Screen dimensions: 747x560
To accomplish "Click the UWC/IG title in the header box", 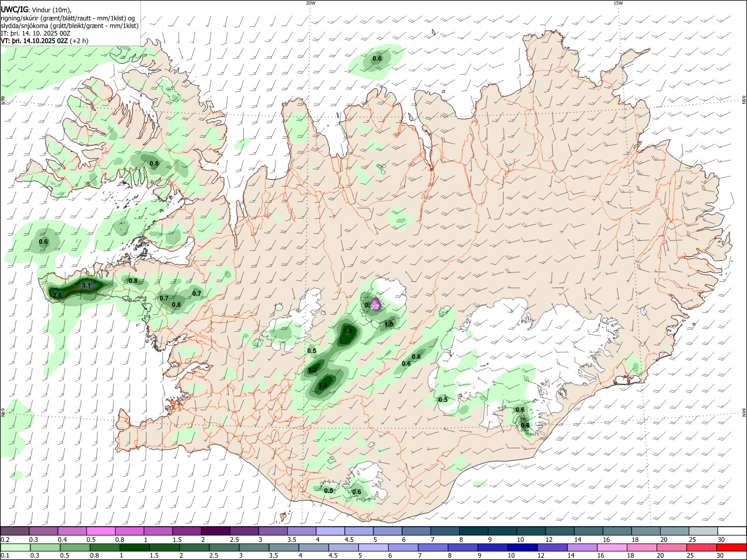I will tap(15, 9).
